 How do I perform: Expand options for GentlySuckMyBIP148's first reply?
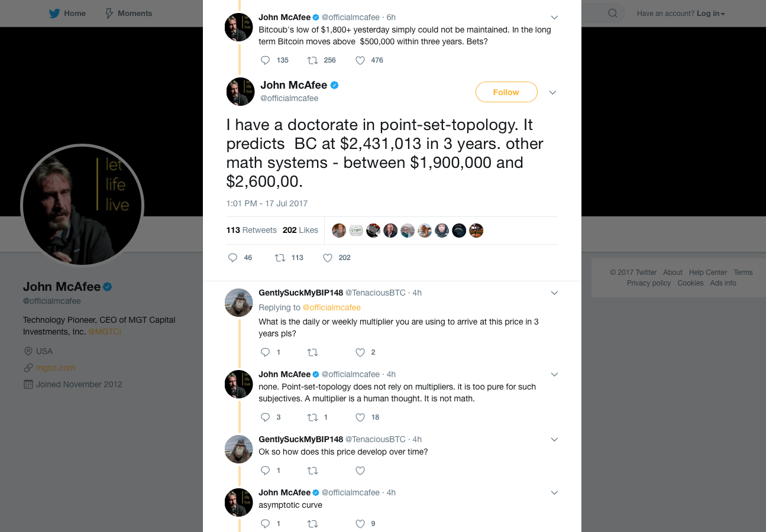pos(554,293)
